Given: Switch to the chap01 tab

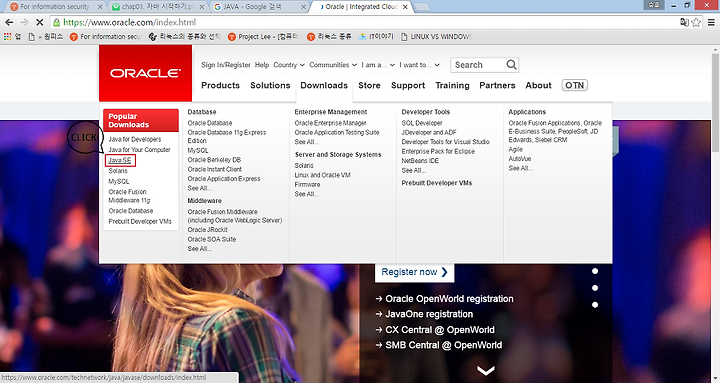Looking at the screenshot, I should tap(158, 7).
